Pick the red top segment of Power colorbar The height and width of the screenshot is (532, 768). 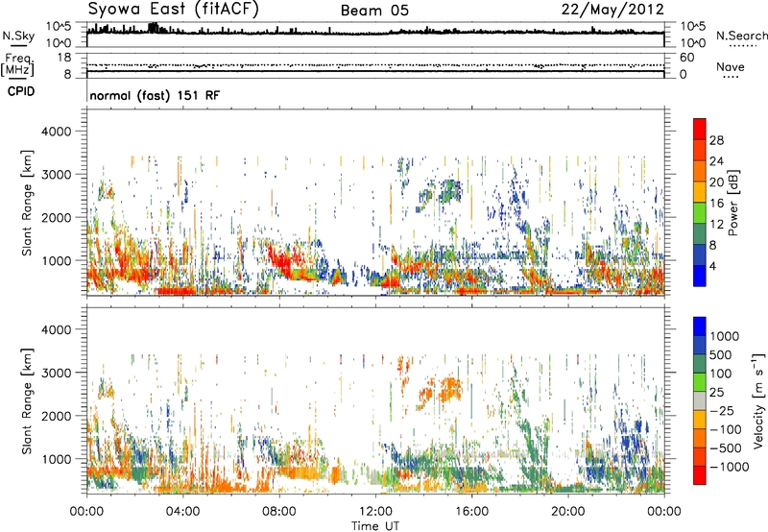(700, 129)
